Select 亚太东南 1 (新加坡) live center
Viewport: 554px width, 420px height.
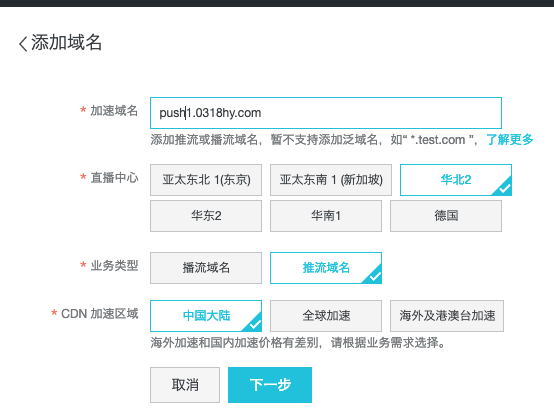331,180
